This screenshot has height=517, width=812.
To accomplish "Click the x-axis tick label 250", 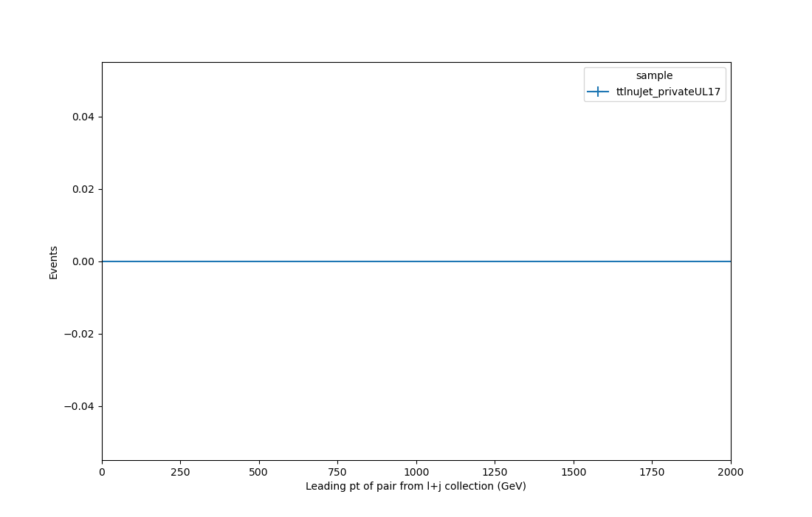I will (180, 472).
